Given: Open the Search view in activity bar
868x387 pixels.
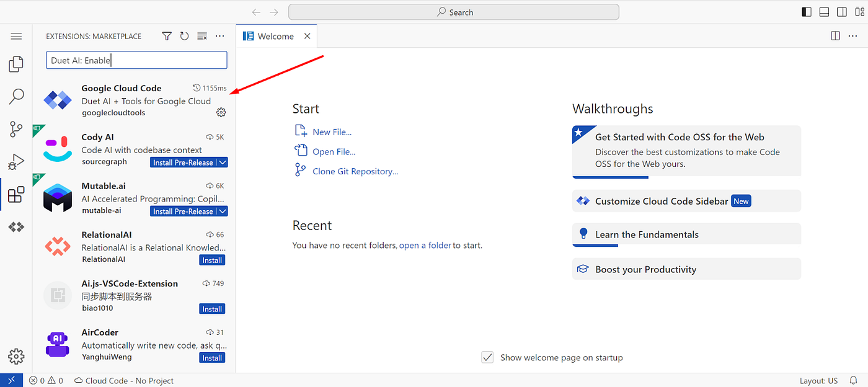Looking at the screenshot, I should point(16,96).
